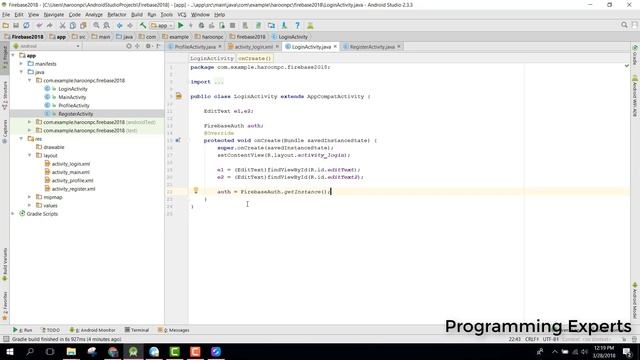Image resolution: width=640 pixels, height=360 pixels.
Task: Click the Replace toolbar icon
Action: [107, 25]
